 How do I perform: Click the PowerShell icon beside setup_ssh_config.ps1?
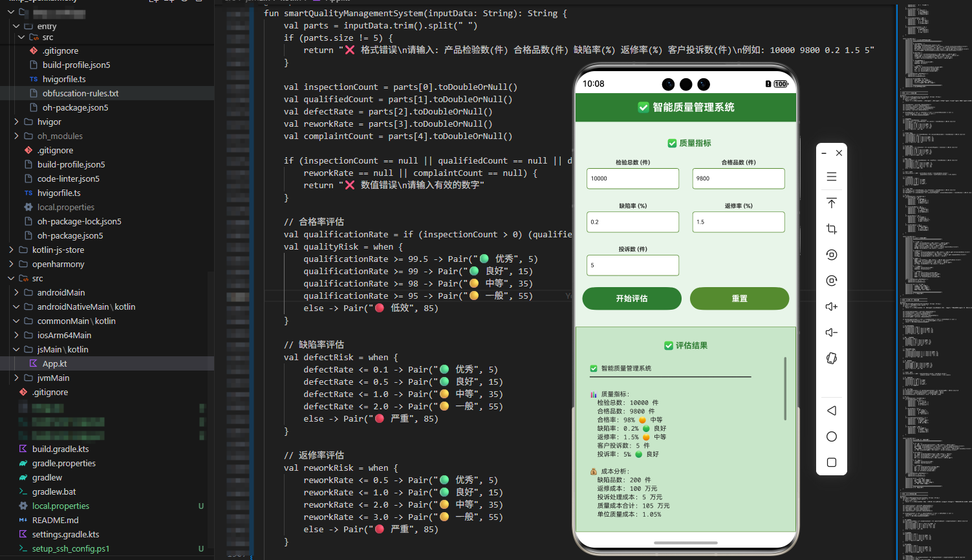(x=23, y=548)
